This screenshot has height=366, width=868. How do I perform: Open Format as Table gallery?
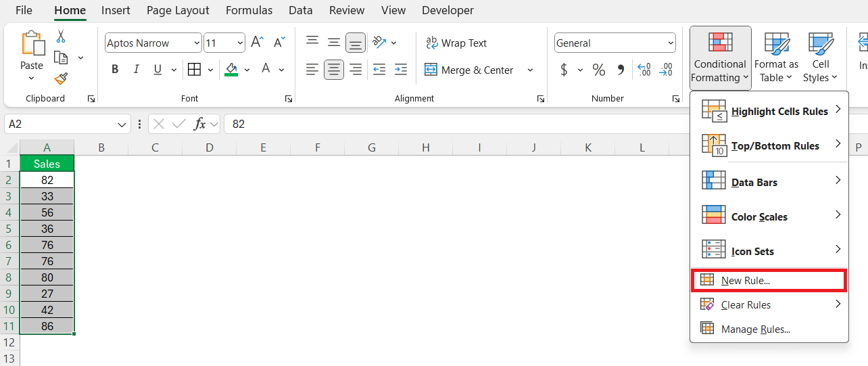click(776, 58)
